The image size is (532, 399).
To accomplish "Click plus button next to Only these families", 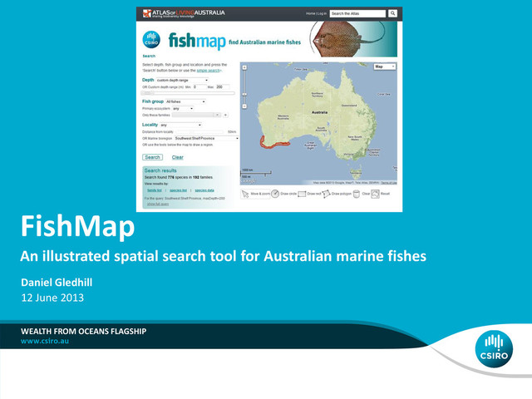I will (x=225, y=115).
